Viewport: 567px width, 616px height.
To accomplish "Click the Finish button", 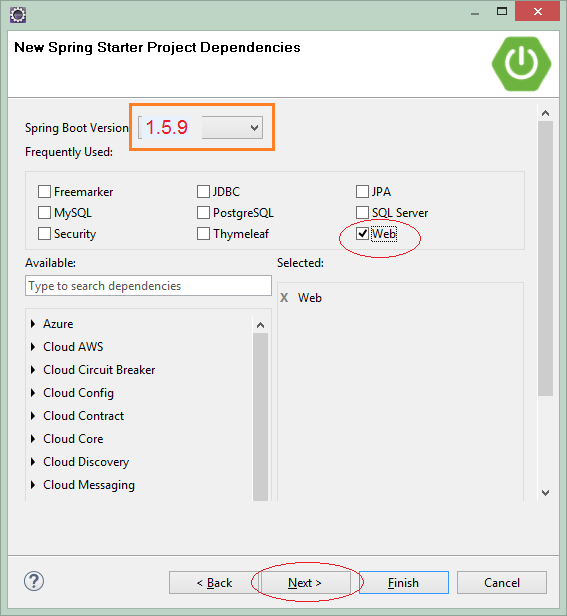I will pos(404,583).
